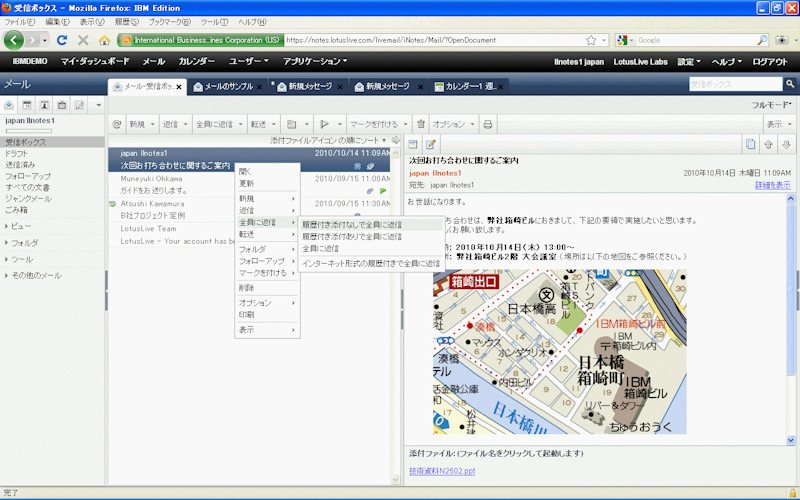The image size is (800, 500).
Task: Open the 新規 toolbar dropdown arrow
Action: [x=153, y=124]
